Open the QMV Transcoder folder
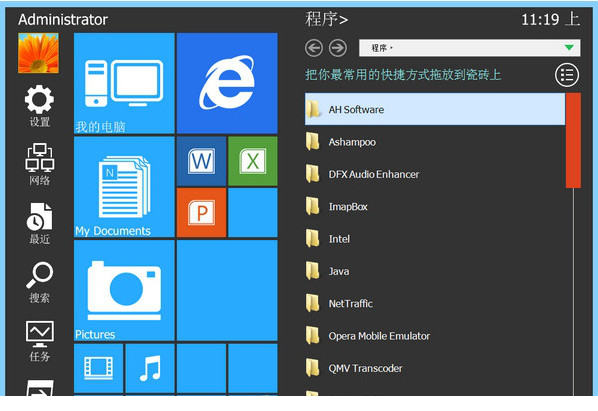 pos(435,368)
